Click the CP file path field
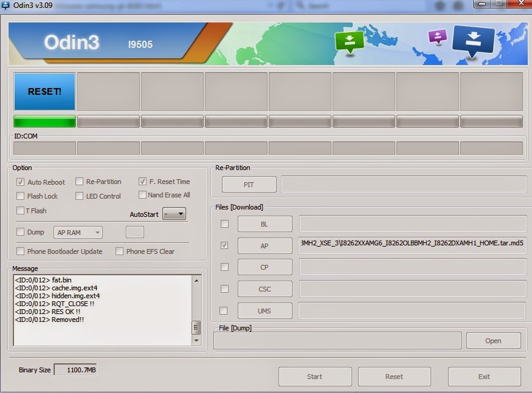This screenshot has width=532, height=393. (413, 267)
